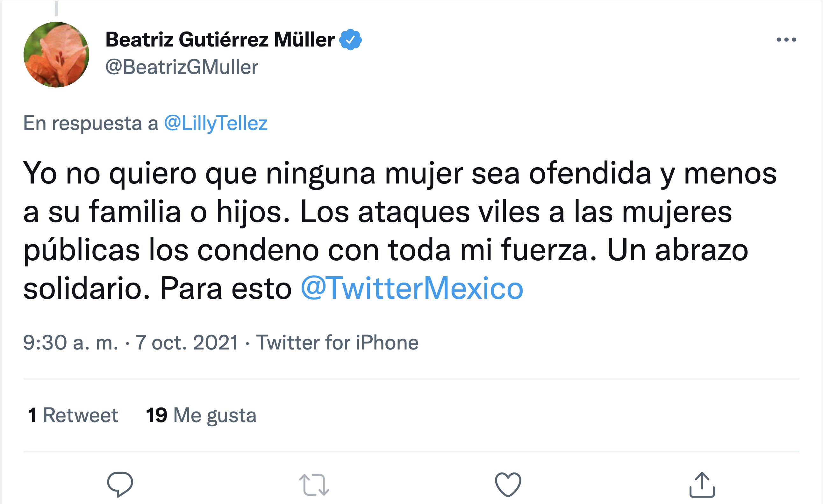The width and height of the screenshot is (823, 504).
Task: Click the tweet timestamp 9:30 a. m.
Action: pyautogui.click(x=70, y=342)
